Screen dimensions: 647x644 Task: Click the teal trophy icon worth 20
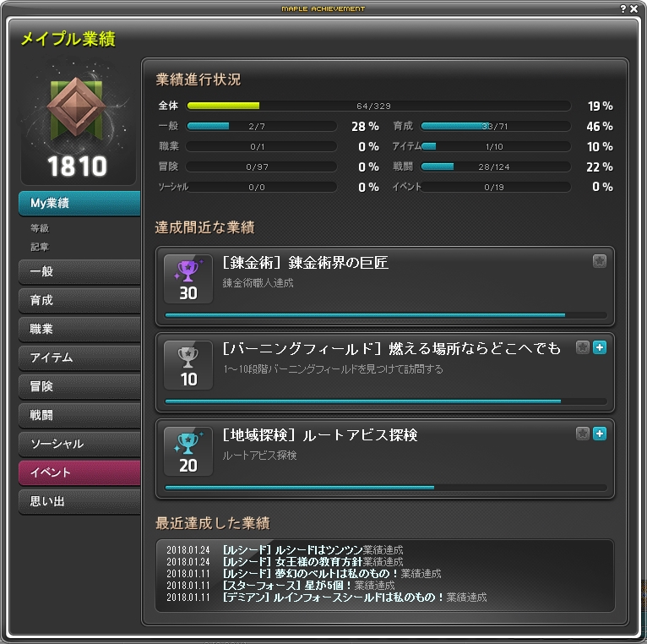[x=188, y=451]
